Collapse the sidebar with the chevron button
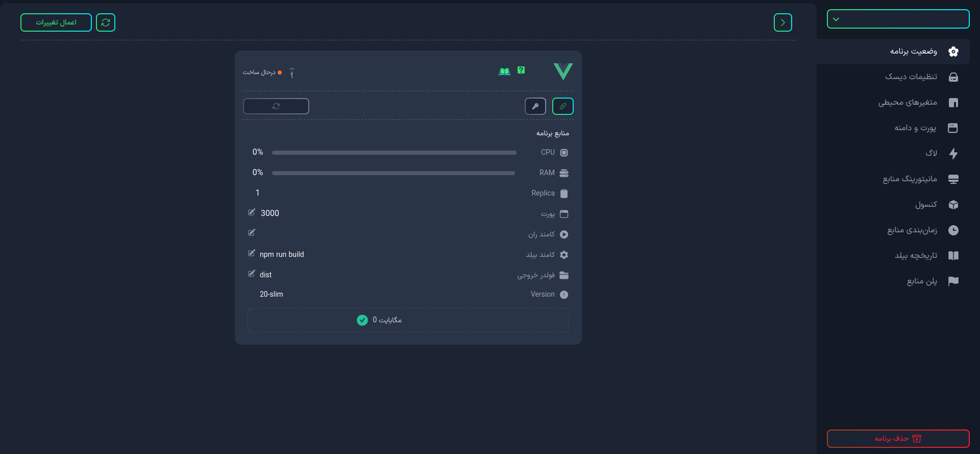Screen dimensions: 980x454 tap(783, 22)
